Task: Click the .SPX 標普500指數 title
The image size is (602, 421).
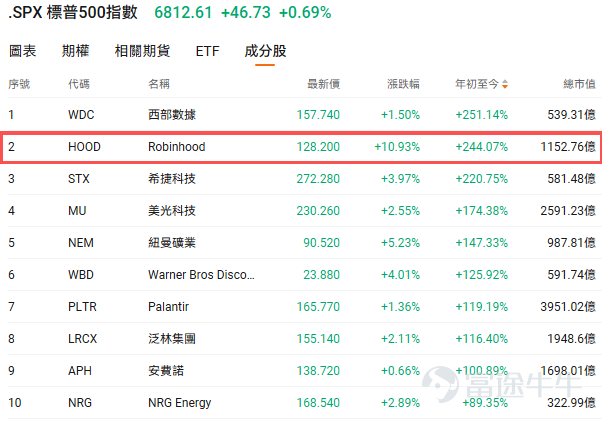Action: point(73,12)
